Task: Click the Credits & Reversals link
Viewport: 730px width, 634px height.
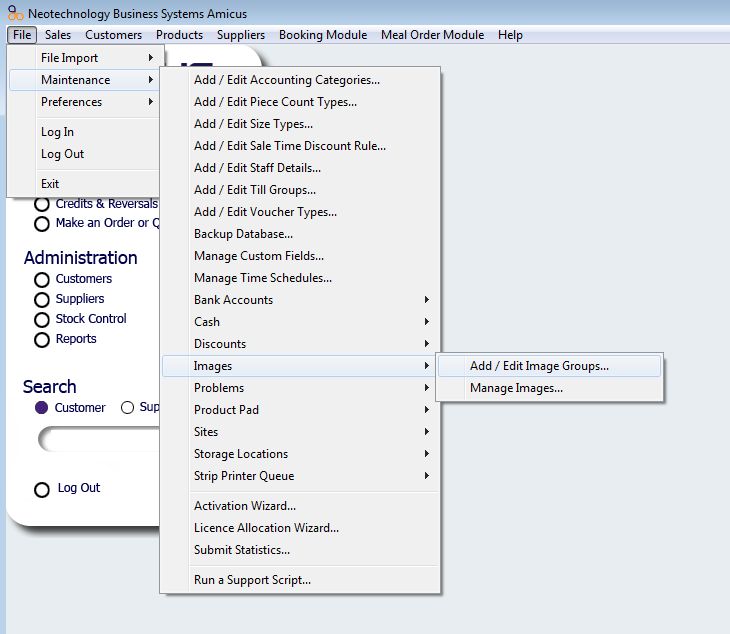Action: click(x=106, y=204)
